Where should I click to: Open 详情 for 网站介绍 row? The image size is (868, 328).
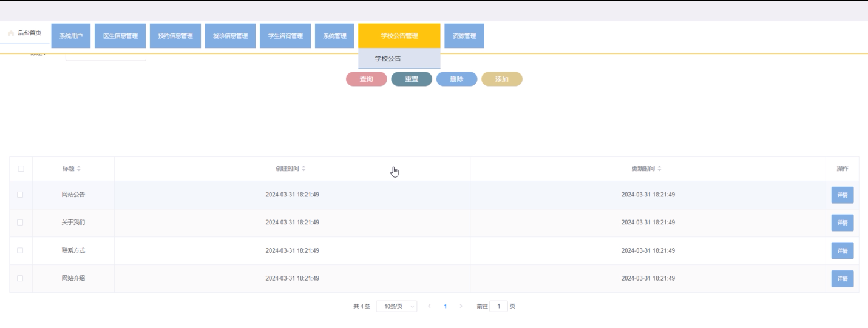pyautogui.click(x=843, y=279)
